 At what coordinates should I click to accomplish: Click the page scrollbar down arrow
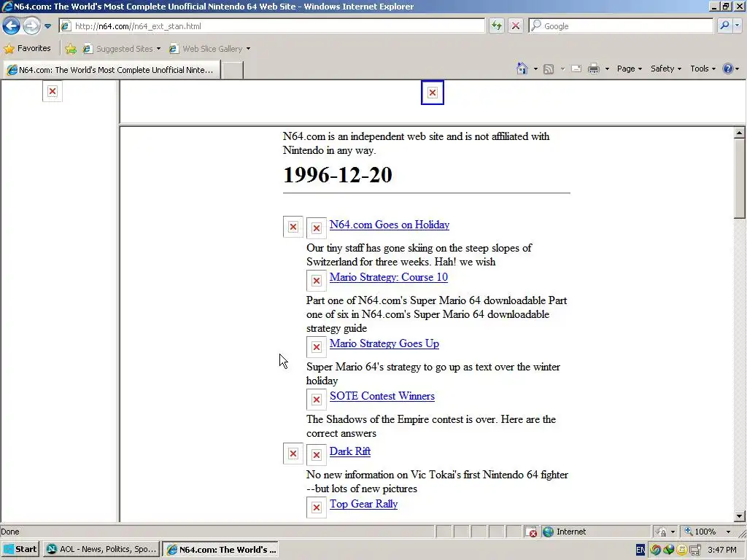pyautogui.click(x=739, y=516)
